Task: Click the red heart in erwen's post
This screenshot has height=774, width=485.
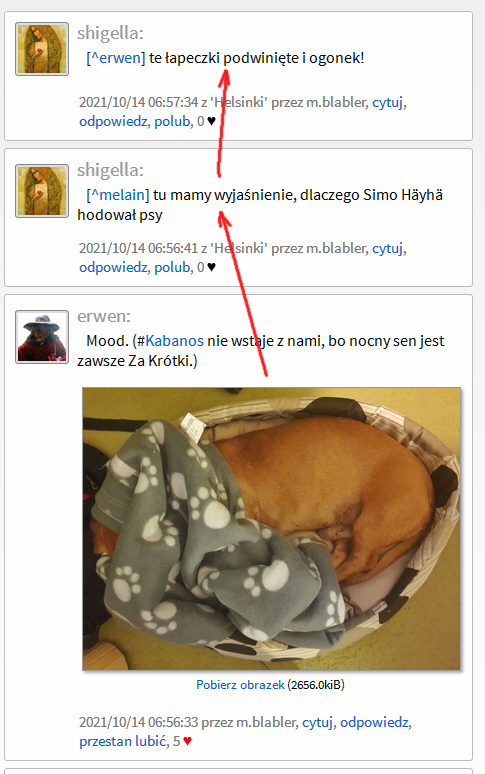Action: tap(187, 741)
